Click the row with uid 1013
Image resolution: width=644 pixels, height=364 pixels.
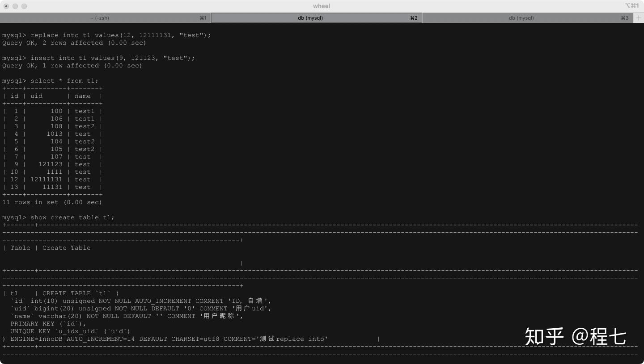[53, 134]
